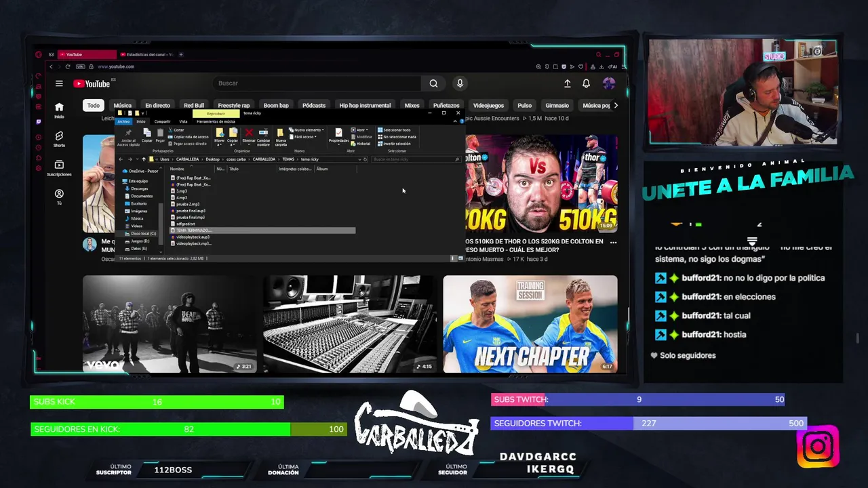Open the YouTube notifications bell
Viewport: 868px width, 488px height.
pos(586,83)
